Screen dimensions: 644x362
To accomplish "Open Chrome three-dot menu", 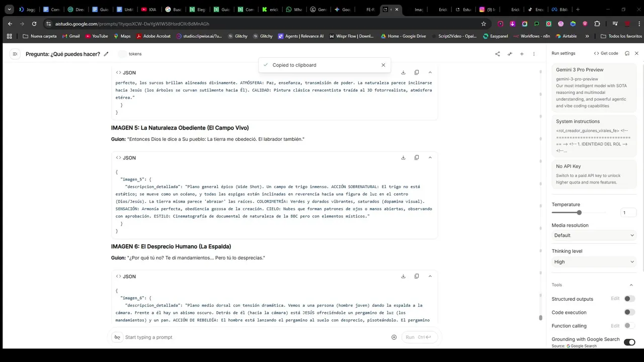I will 639,24.
